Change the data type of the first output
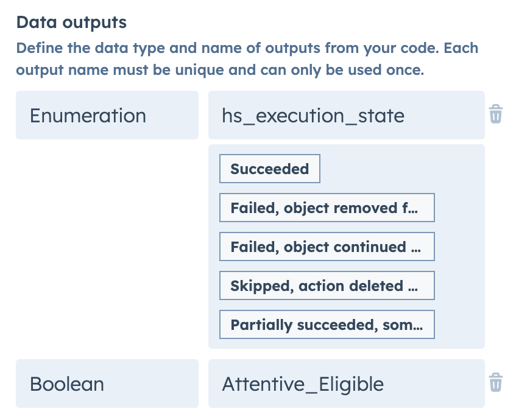Viewport: 530px width, 420px height. coord(107,115)
